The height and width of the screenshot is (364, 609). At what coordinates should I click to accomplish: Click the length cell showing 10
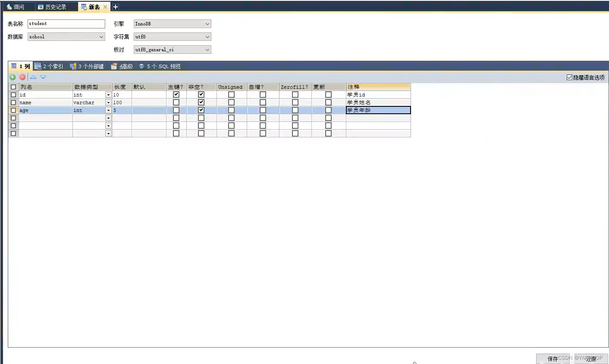(122, 95)
